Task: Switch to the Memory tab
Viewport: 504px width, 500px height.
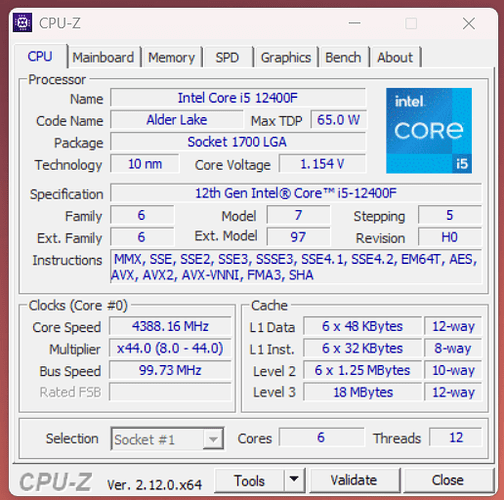Action: [171, 57]
